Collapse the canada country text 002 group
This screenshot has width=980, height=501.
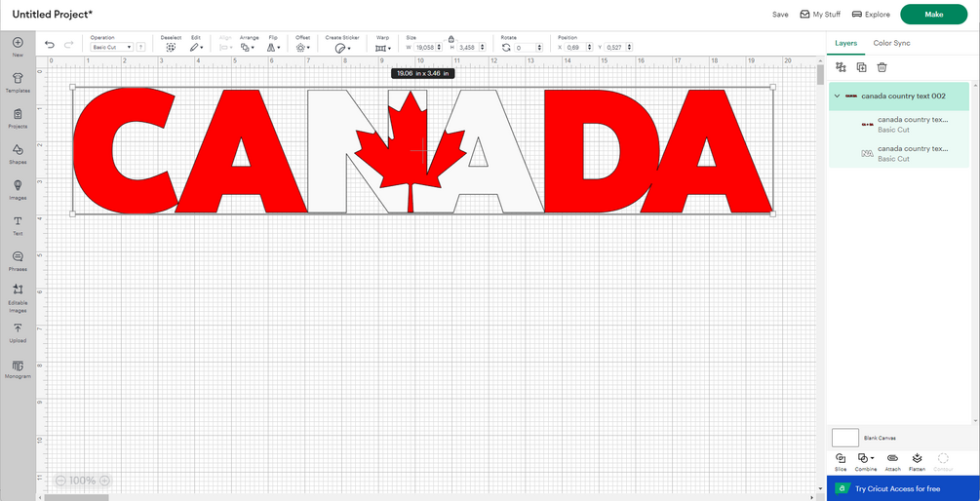(837, 96)
